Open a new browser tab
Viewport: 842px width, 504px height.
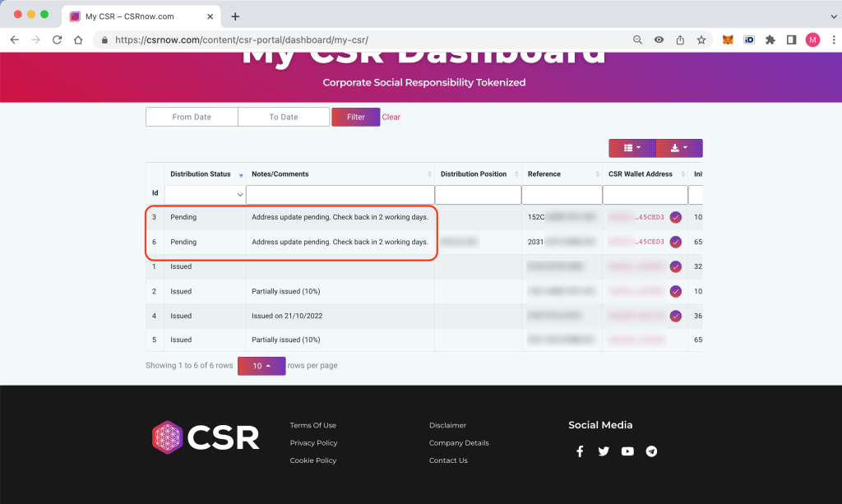point(235,16)
